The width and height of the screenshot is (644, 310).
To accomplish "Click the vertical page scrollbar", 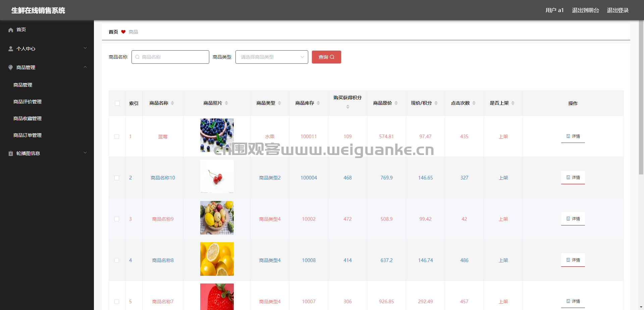I will [x=641, y=97].
